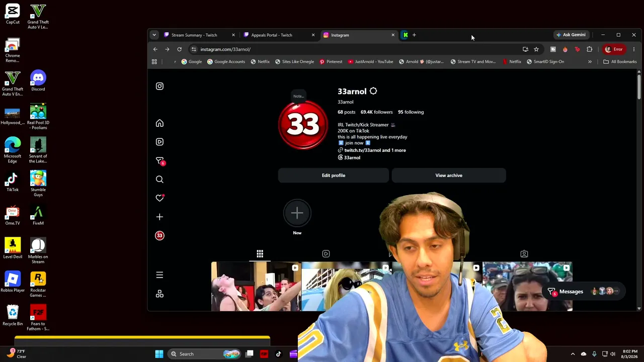View site information icon in address bar
The width and height of the screenshot is (644, 362).
(194, 49)
